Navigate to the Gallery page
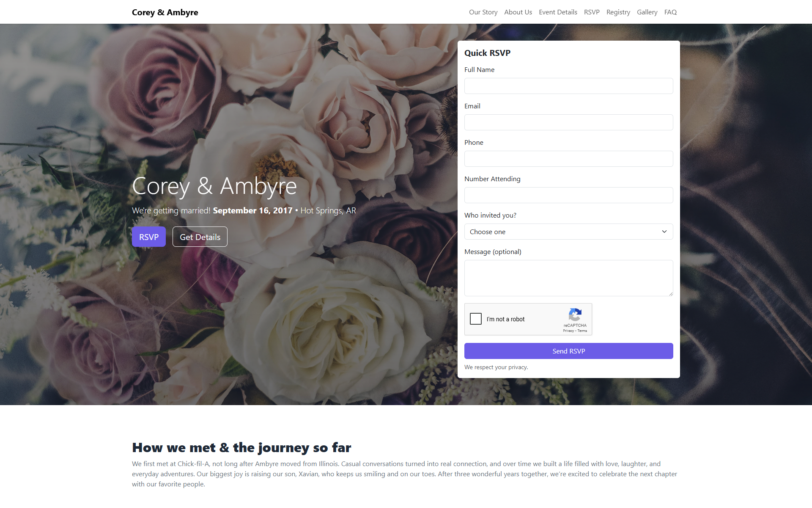 (647, 12)
